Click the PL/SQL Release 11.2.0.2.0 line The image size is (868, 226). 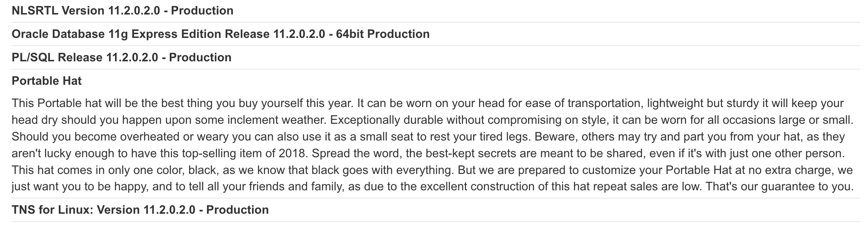tap(121, 58)
